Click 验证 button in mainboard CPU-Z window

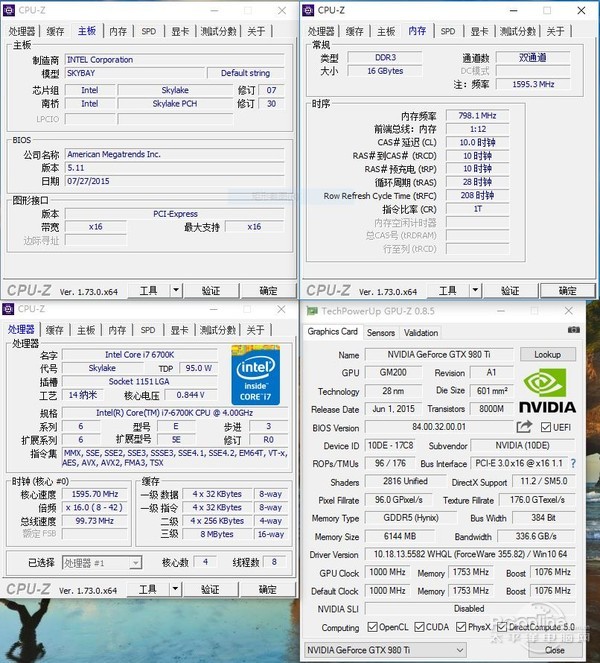click(x=211, y=290)
